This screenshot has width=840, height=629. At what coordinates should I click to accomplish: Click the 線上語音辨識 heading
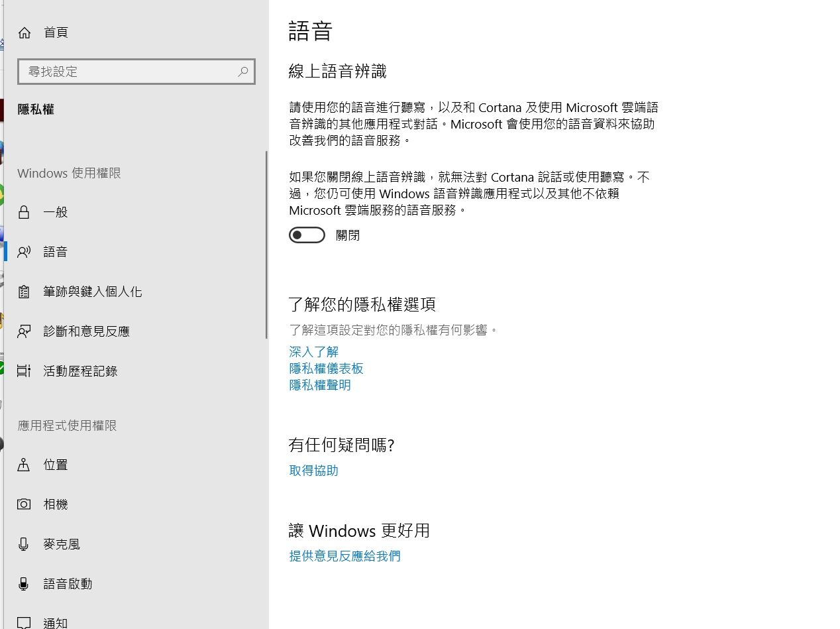pyautogui.click(x=338, y=72)
